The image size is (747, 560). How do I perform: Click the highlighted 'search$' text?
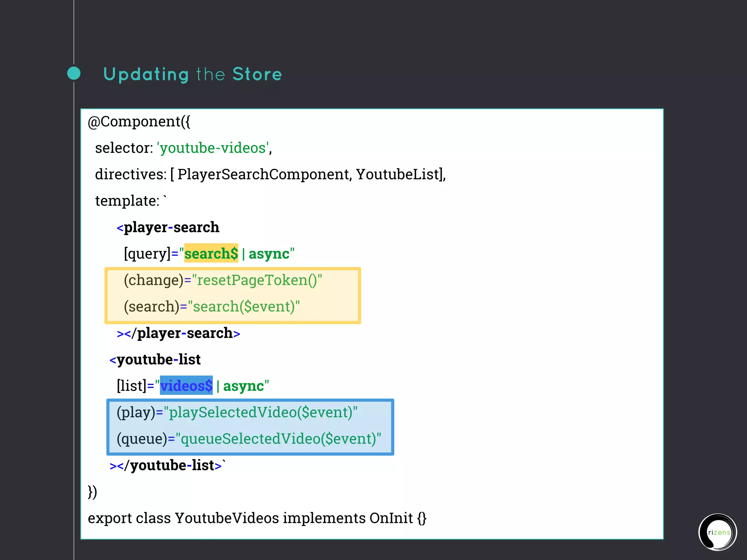pyautogui.click(x=211, y=253)
